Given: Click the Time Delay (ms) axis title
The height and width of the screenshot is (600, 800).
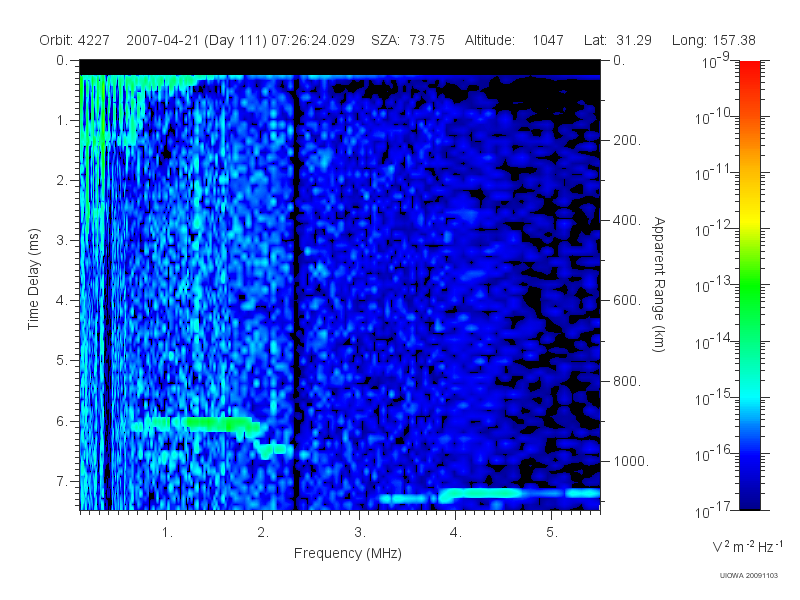Looking at the screenshot, I should pyautogui.click(x=34, y=279).
